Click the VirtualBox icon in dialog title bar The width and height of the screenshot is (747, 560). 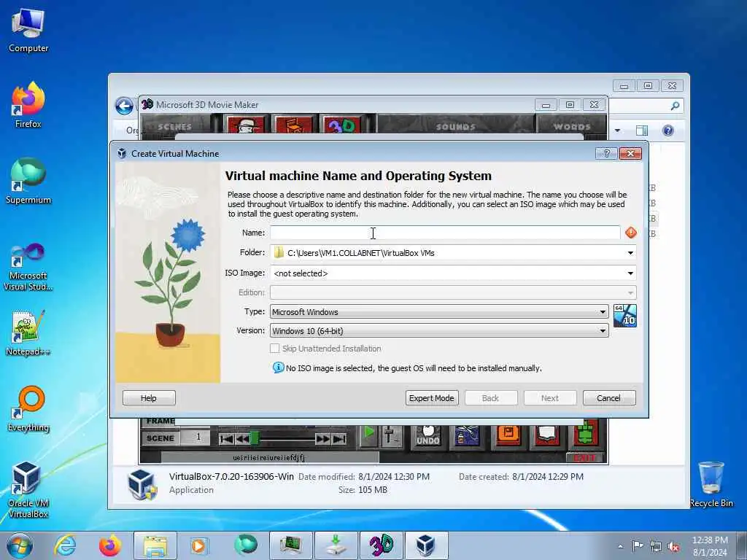click(122, 153)
